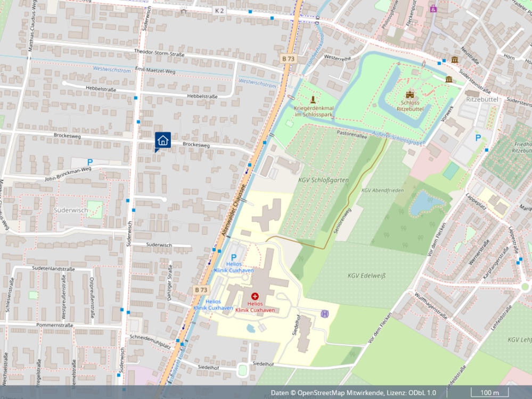Click the K 2 road label

click(219, 11)
